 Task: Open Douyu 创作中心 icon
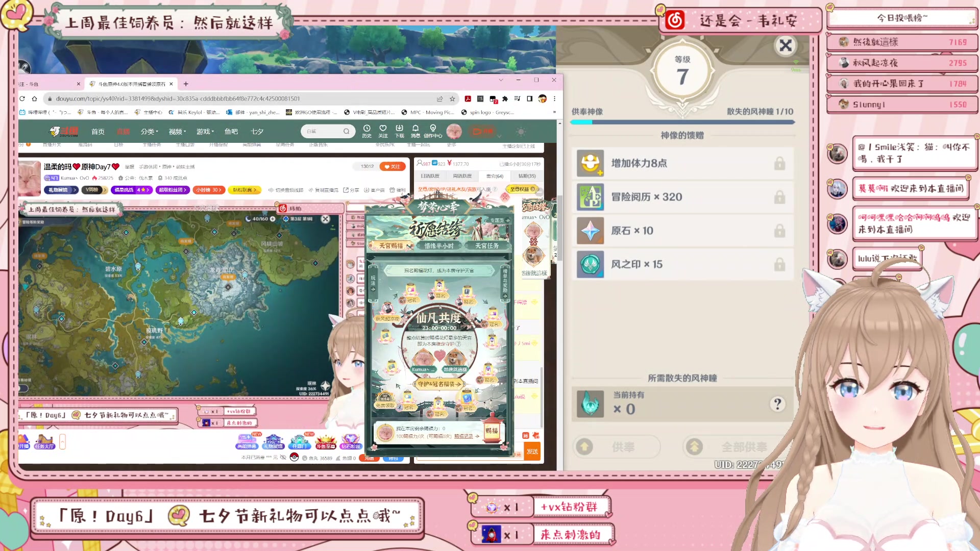coord(433,131)
